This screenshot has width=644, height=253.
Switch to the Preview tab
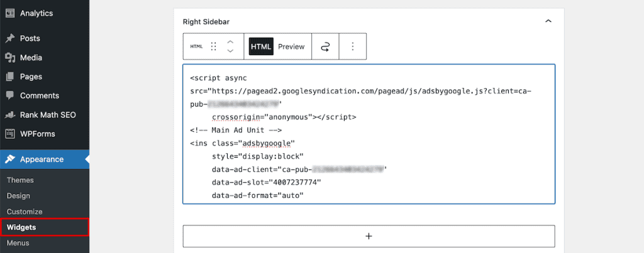pyautogui.click(x=291, y=46)
